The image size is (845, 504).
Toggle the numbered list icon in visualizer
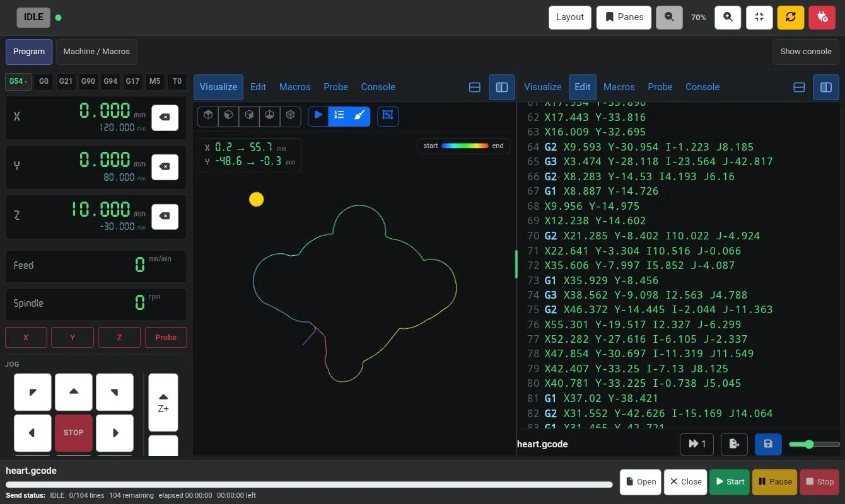click(x=339, y=115)
